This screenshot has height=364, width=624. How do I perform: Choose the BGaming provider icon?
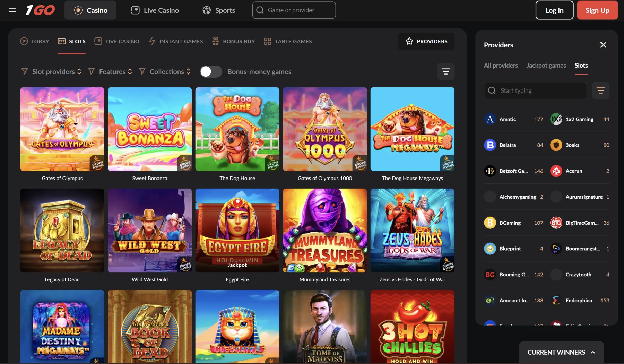click(490, 223)
